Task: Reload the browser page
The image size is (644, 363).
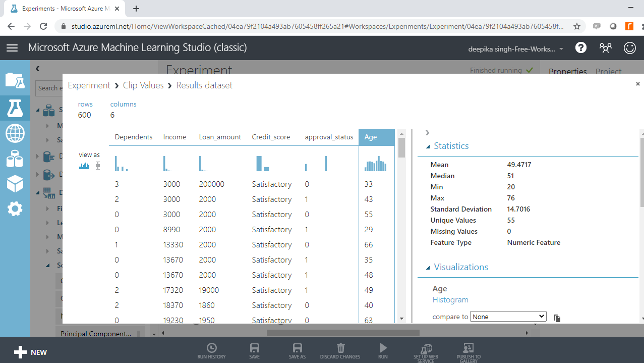Action: click(43, 26)
